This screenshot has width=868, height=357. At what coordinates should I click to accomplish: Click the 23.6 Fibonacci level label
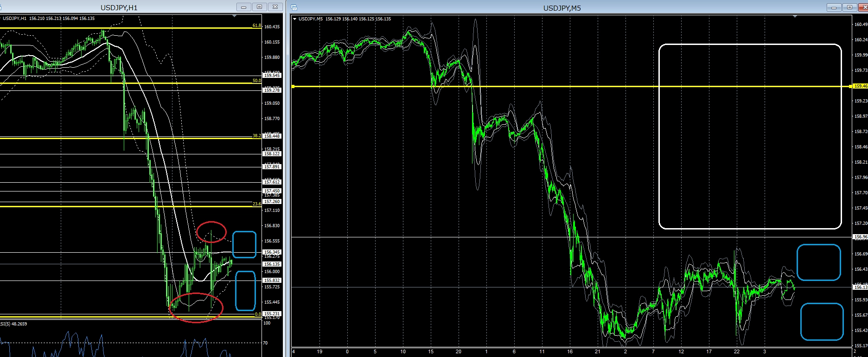[x=257, y=204]
